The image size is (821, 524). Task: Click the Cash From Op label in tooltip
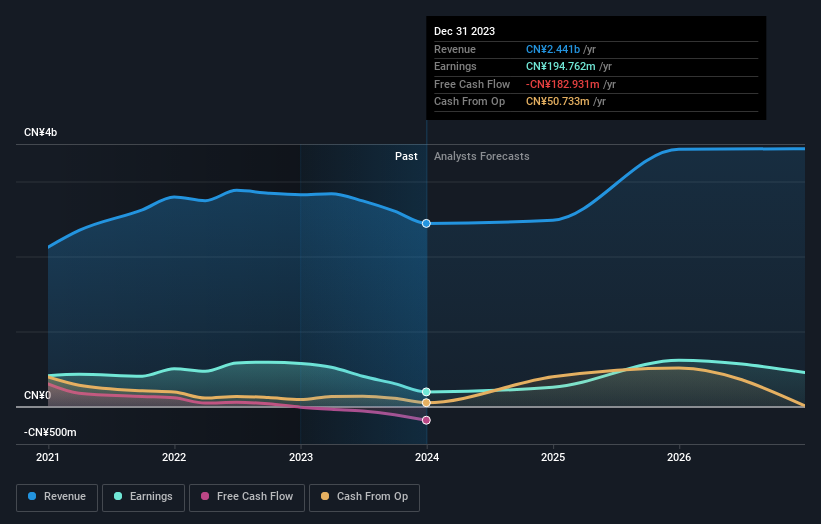point(469,102)
